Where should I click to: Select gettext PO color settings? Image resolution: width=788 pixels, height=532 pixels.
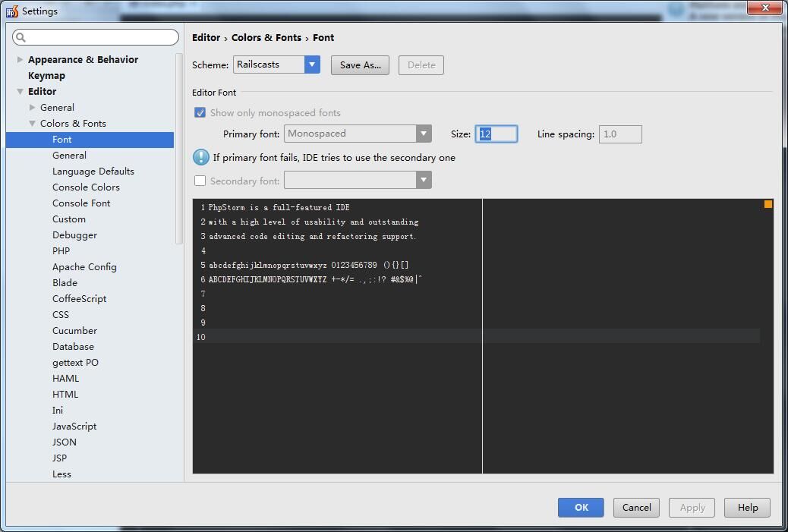point(75,363)
